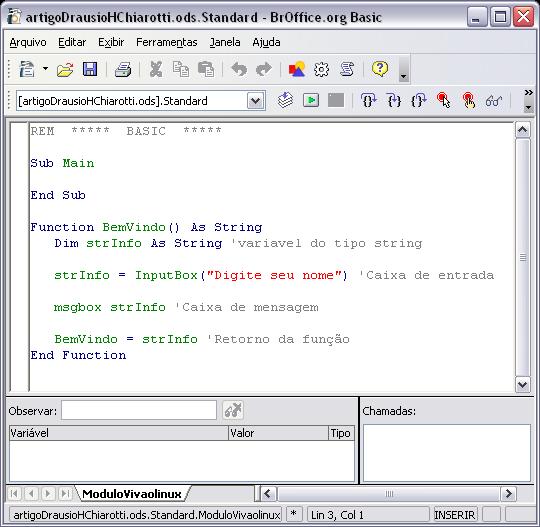Open the Help question mark icon
The width and height of the screenshot is (540, 527).
pos(380,69)
